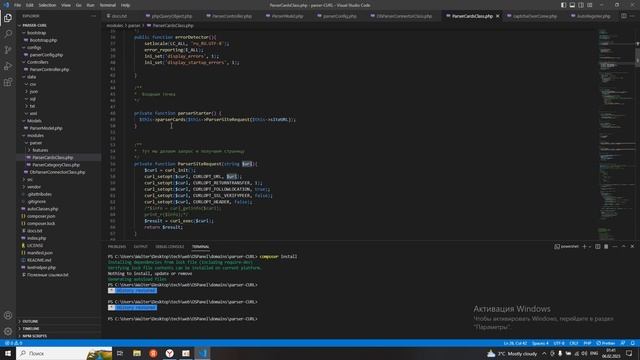Toggle primary sidebar layout icon in title bar
The width and height of the screenshot is (640, 360).
[x=563, y=5]
